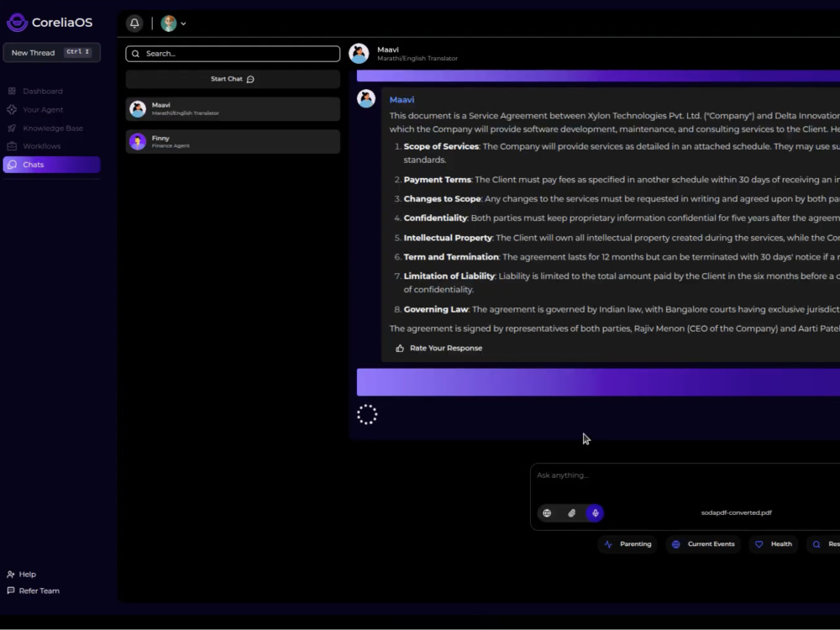The height and width of the screenshot is (630, 840).
Task: Open the Finny Finance Agent chat
Action: tap(233, 141)
